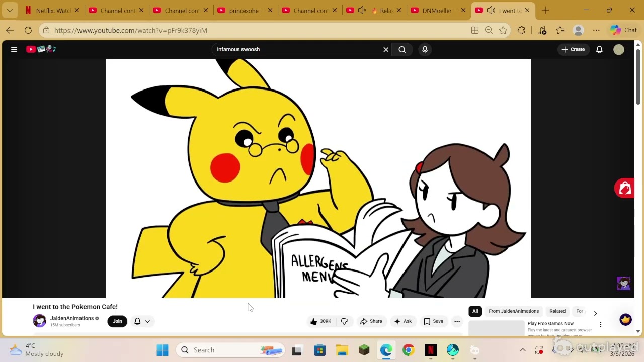Open browser settings three-dot menu
Screen dimensions: 644x362
pyautogui.click(x=596, y=30)
